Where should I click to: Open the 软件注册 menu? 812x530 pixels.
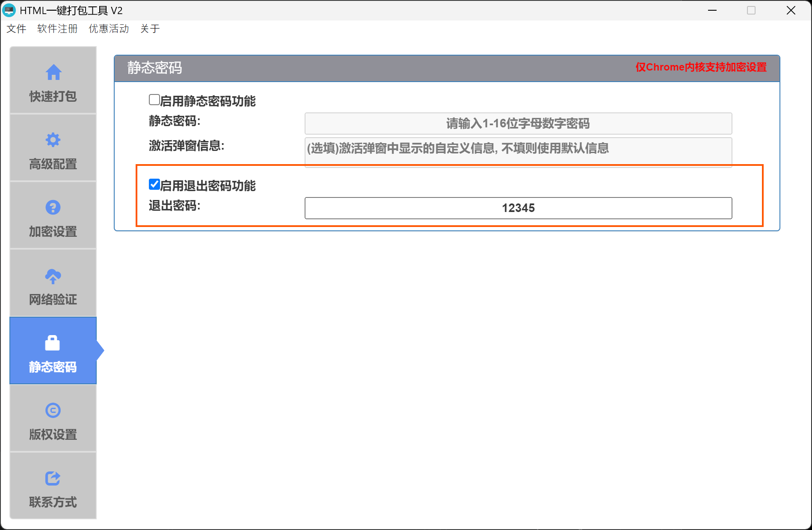click(x=57, y=29)
